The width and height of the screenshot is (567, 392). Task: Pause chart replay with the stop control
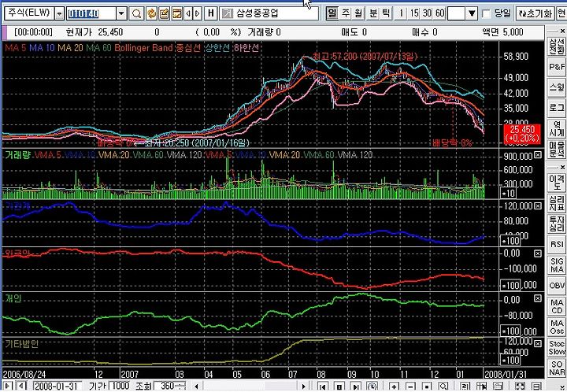[x=339, y=386]
